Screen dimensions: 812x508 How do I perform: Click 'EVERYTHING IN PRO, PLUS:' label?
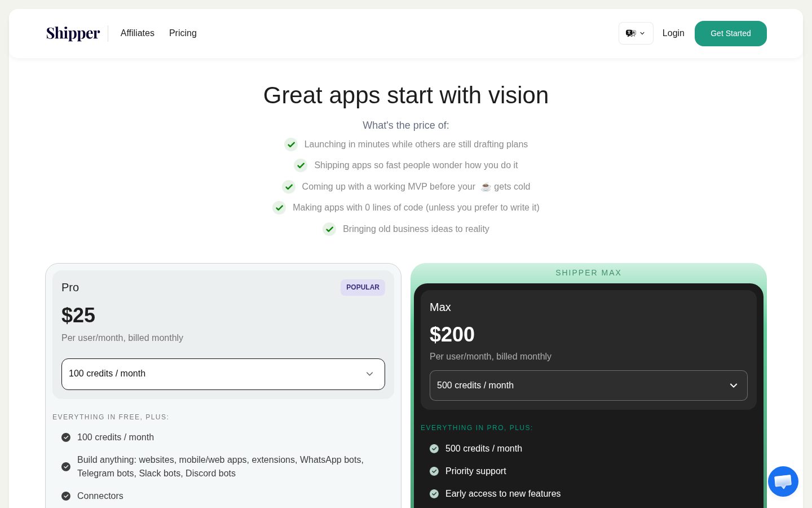[476, 428]
